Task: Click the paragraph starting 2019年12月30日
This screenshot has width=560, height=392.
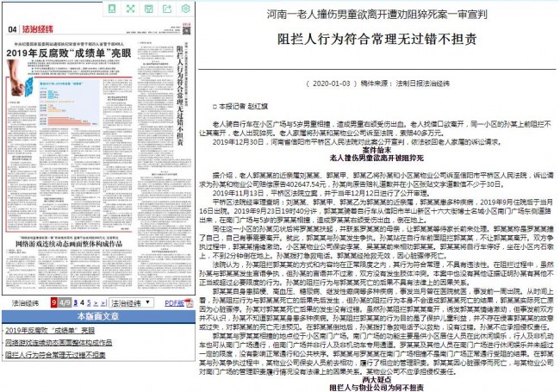Action: (357, 142)
